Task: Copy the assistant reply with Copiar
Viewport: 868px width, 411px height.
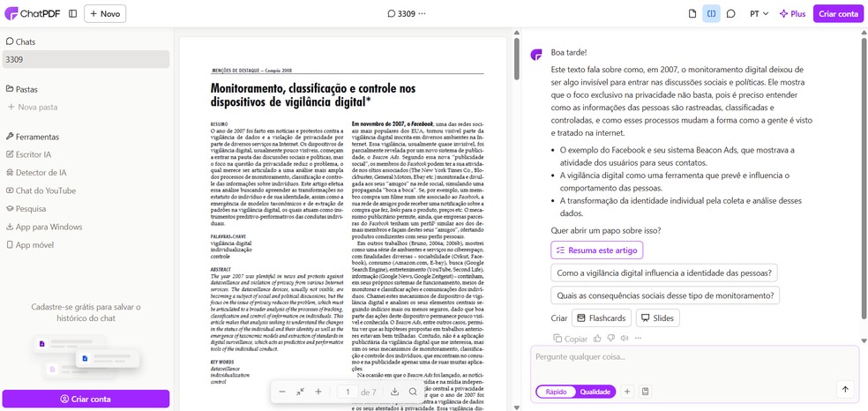Action: click(571, 339)
